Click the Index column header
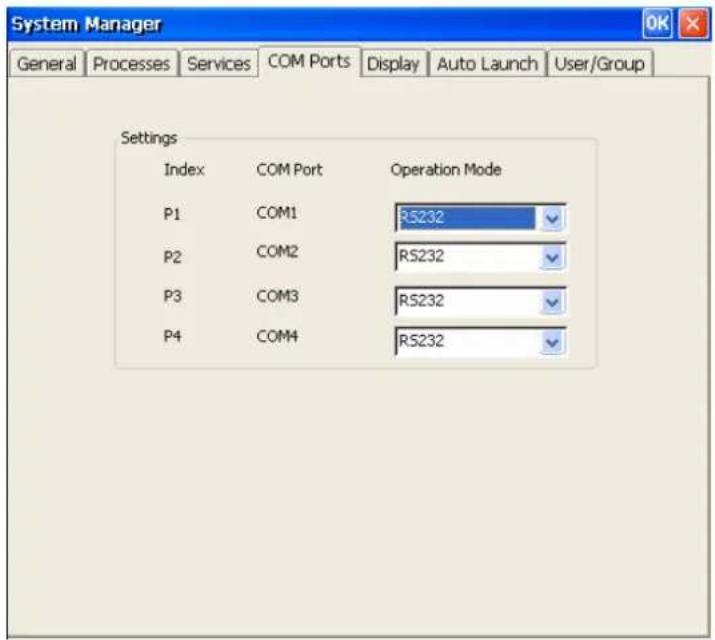 pyautogui.click(x=184, y=170)
